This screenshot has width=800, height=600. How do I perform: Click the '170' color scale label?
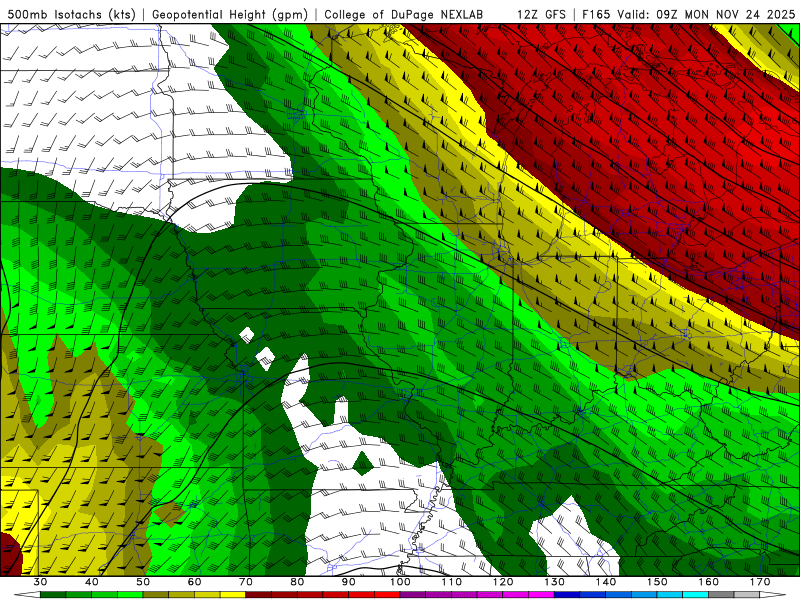tap(760, 582)
